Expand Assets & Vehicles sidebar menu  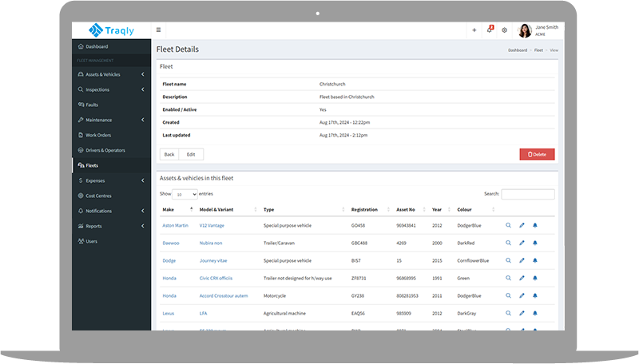pyautogui.click(x=111, y=74)
